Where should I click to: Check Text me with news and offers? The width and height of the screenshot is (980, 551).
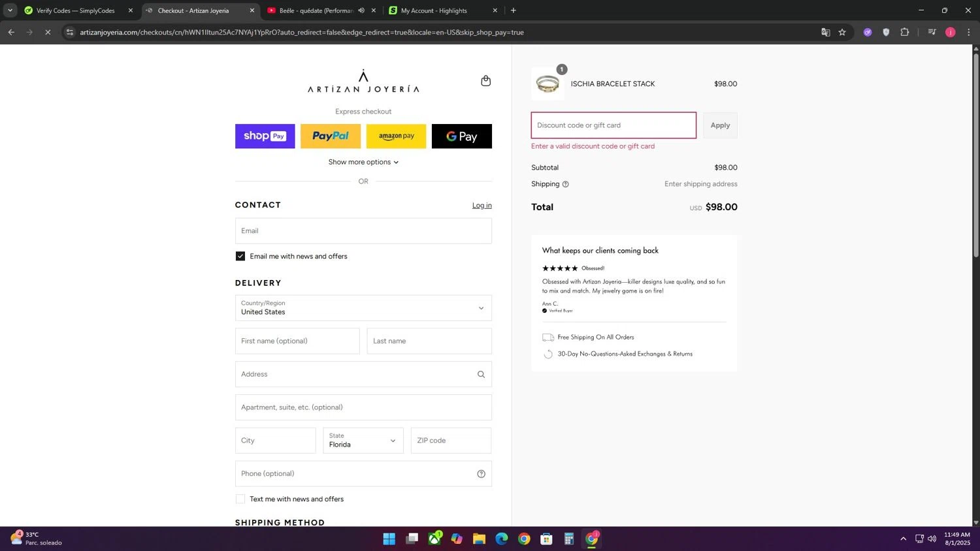point(240,499)
